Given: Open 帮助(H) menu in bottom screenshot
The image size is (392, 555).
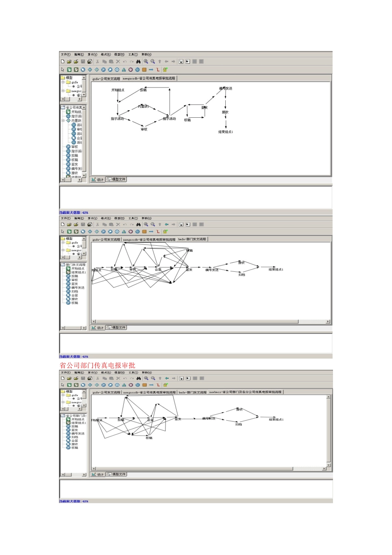Looking at the screenshot, I should [146, 372].
